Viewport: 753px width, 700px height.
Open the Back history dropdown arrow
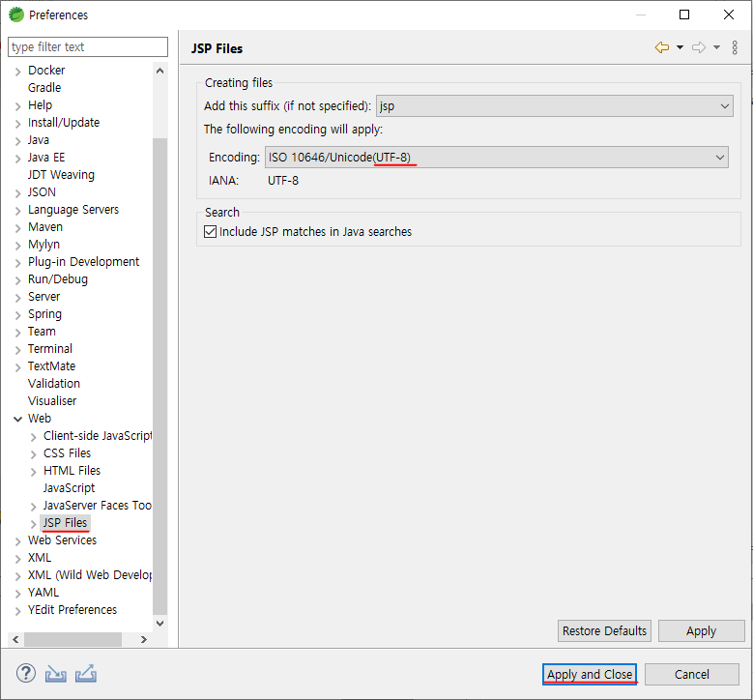click(x=680, y=47)
